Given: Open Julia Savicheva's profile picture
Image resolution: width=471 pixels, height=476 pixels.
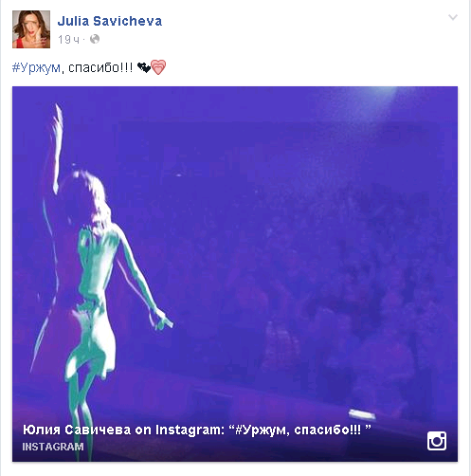Looking at the screenshot, I should (x=31, y=29).
